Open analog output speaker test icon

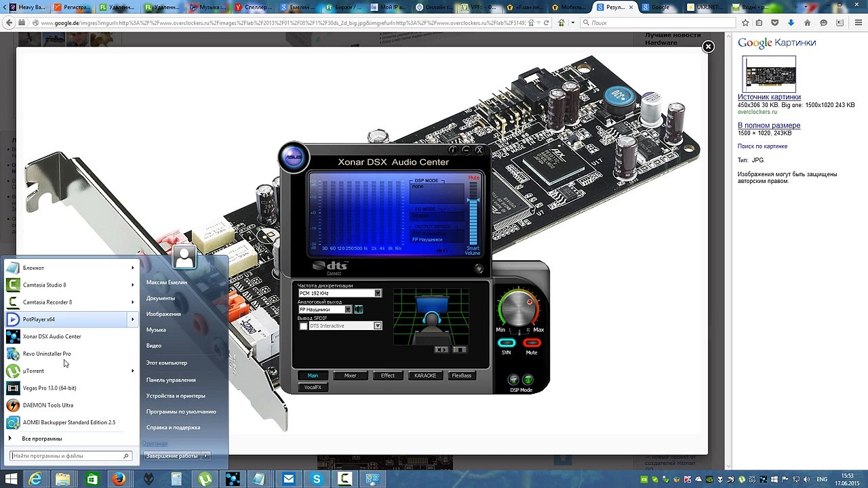click(x=359, y=310)
